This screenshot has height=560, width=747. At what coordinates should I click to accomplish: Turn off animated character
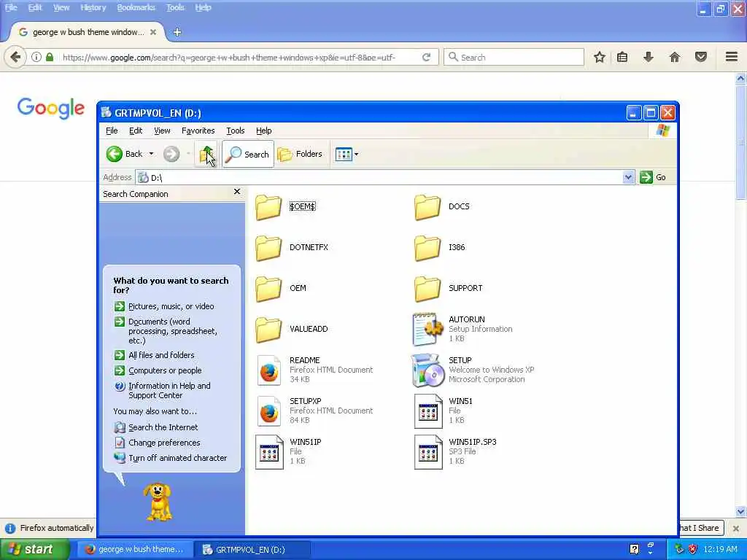coord(178,458)
